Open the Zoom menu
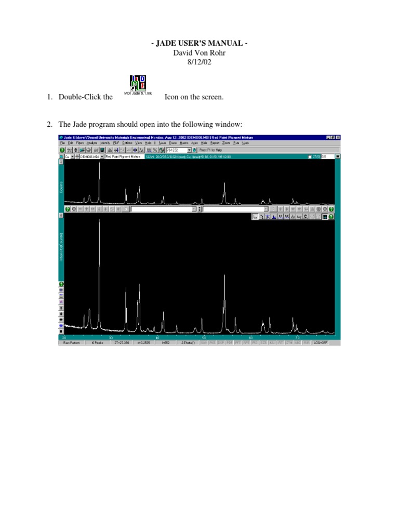Image resolution: width=399 pixels, height=532 pixels. point(227,143)
